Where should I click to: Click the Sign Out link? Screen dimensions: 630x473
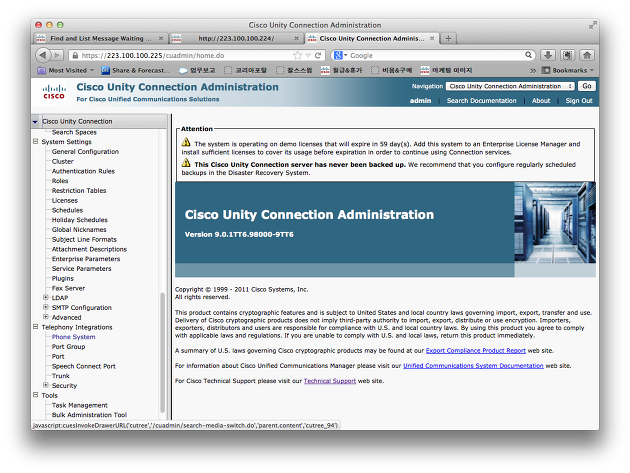pyautogui.click(x=579, y=100)
